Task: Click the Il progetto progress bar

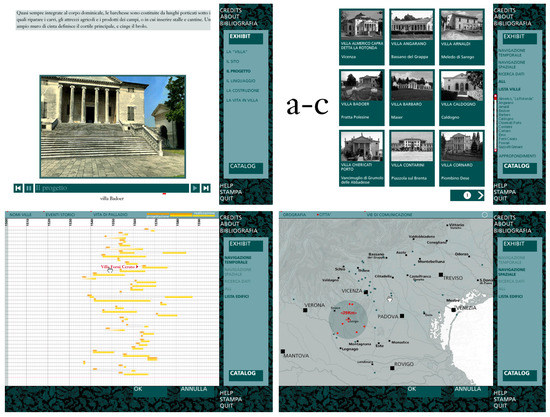Action: pyautogui.click(x=112, y=188)
